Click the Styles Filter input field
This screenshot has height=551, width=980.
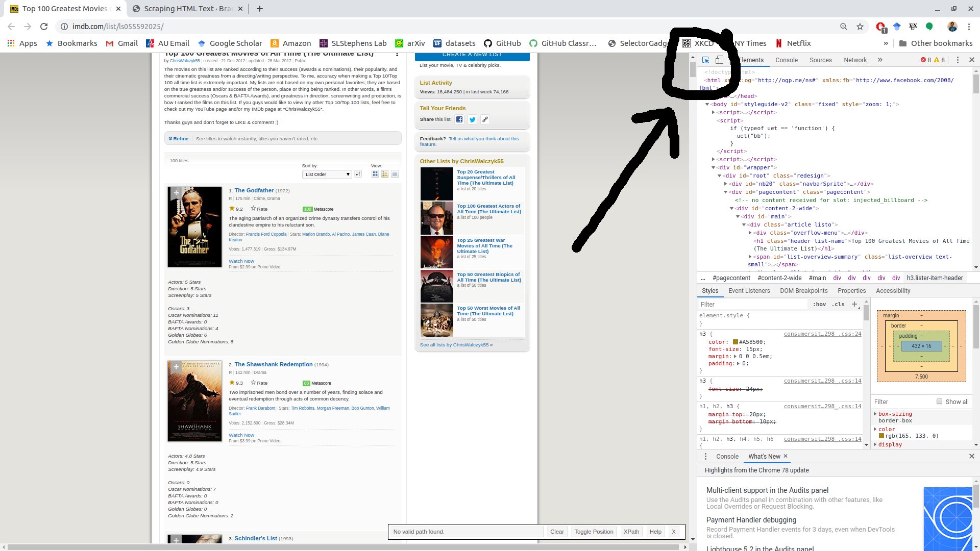753,304
